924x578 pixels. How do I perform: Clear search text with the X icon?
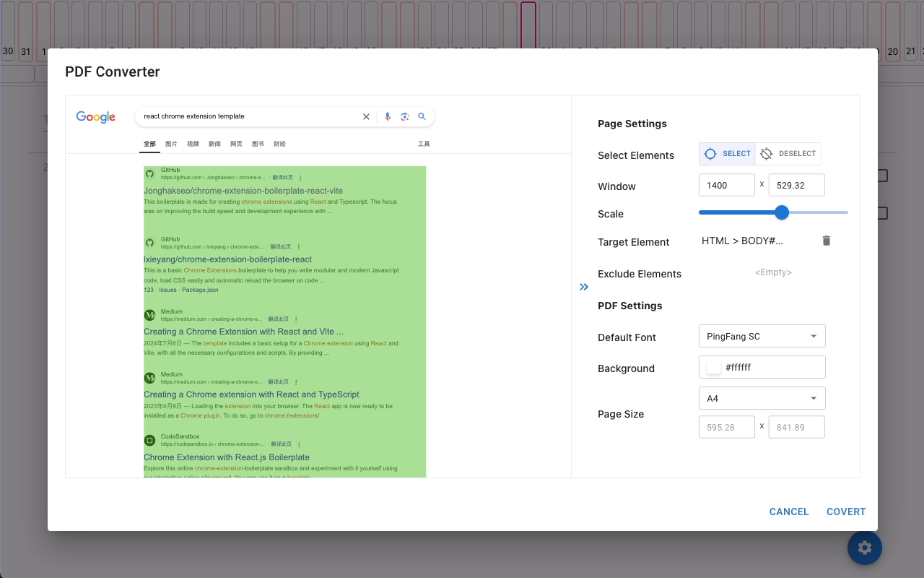(366, 116)
